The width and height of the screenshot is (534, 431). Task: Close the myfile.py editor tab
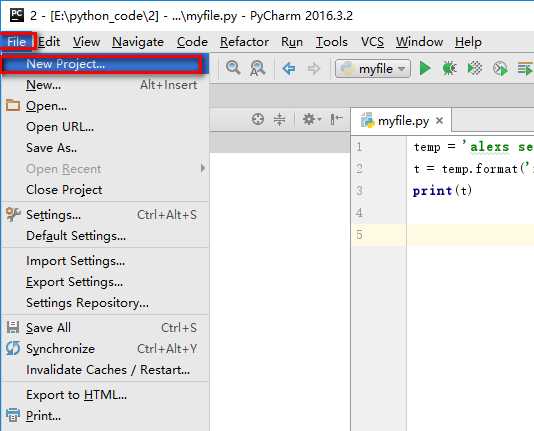439,121
